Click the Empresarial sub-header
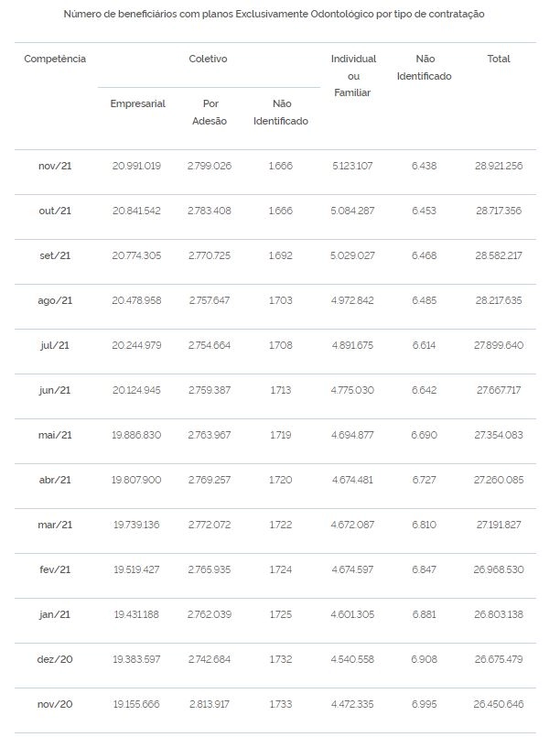Screen dimensions: 560x737 pos(137,103)
